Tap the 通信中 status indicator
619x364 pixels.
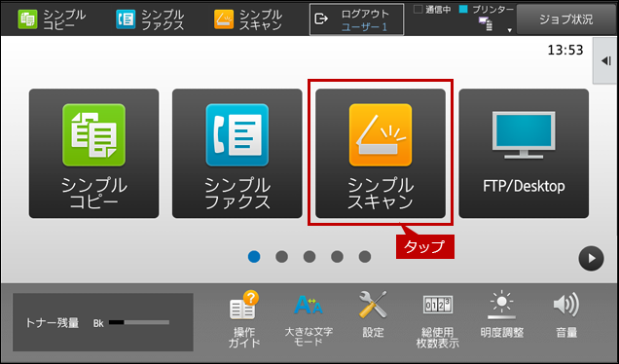tap(432, 10)
